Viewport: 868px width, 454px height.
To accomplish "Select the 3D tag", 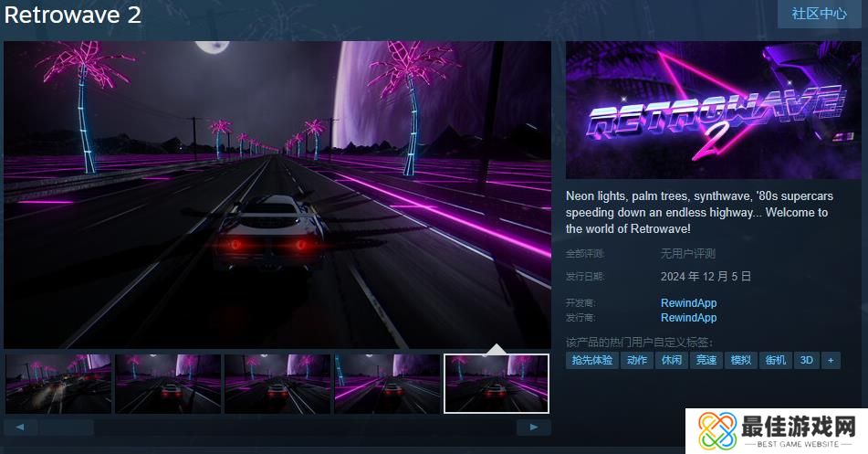I will [806, 360].
